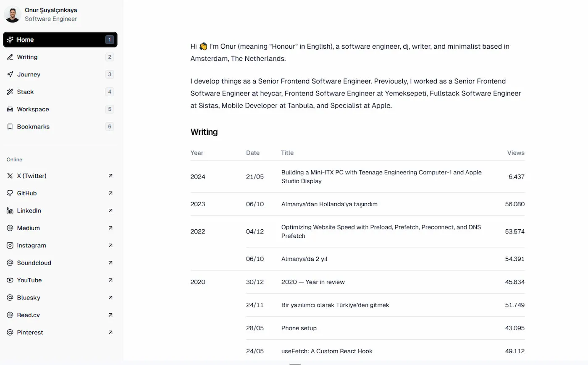Open the Writing menu item
The width and height of the screenshot is (588, 365).
(27, 57)
